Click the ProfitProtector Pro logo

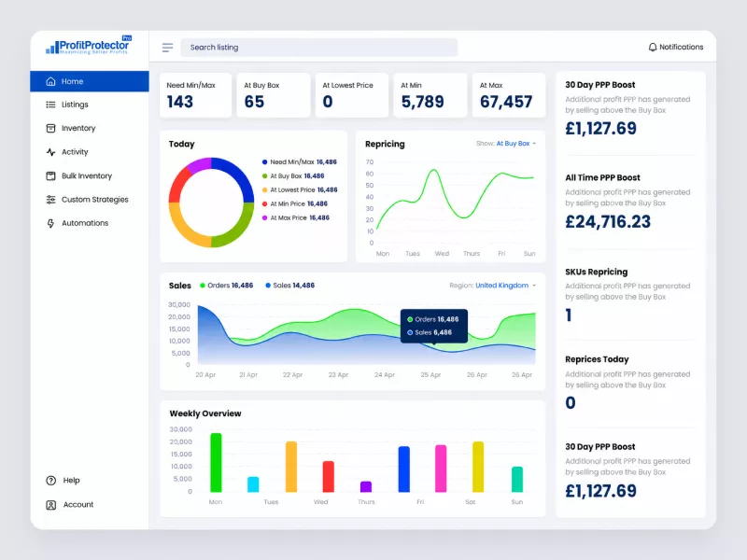tap(89, 46)
